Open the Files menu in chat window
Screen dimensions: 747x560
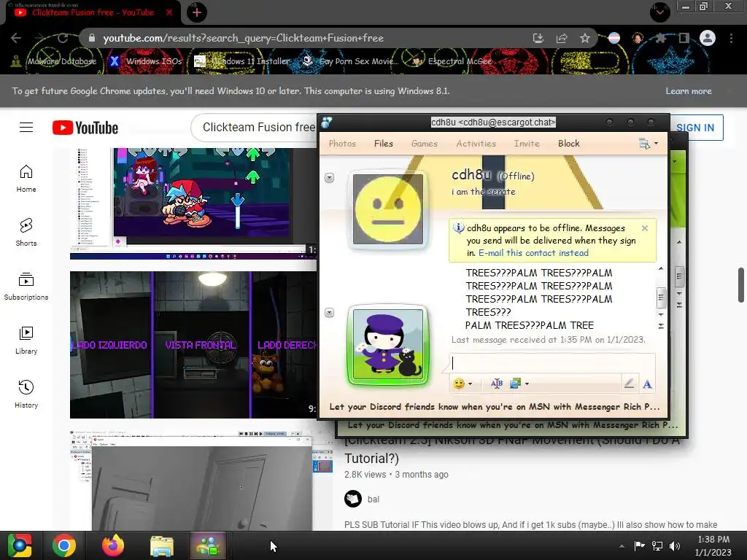pyautogui.click(x=384, y=144)
